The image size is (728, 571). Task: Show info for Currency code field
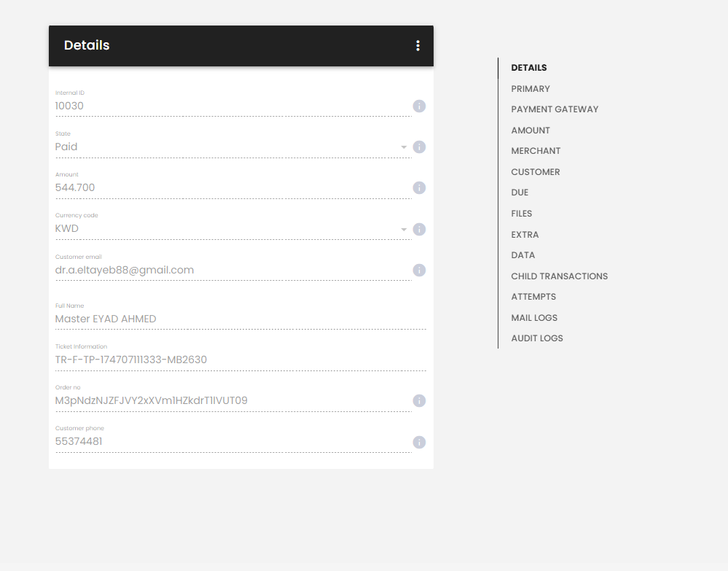click(419, 230)
